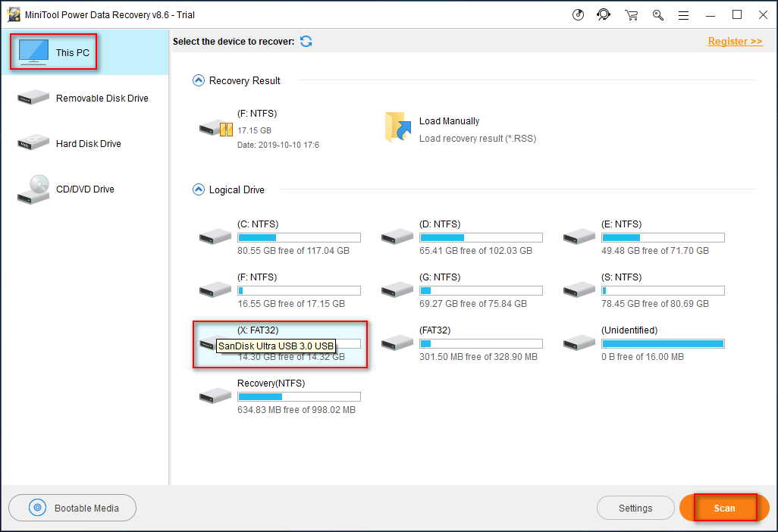Viewport: 778px width, 532px height.
Task: Click the key registration icon
Action: [x=657, y=15]
